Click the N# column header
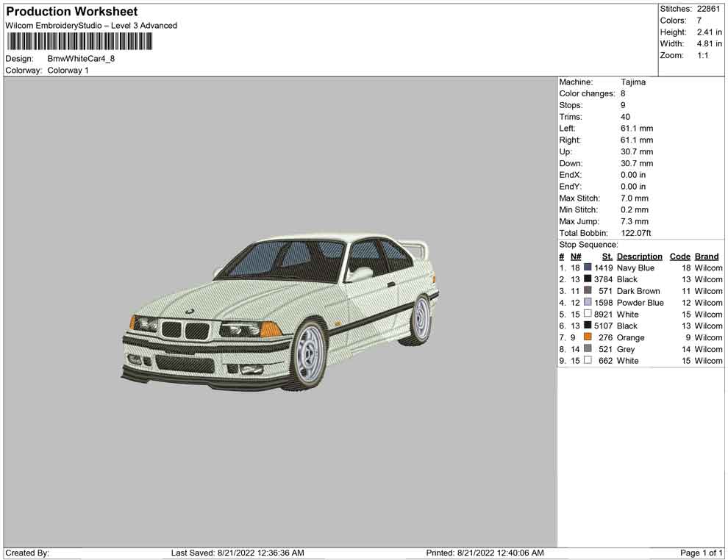The image size is (728, 560). [x=576, y=256]
